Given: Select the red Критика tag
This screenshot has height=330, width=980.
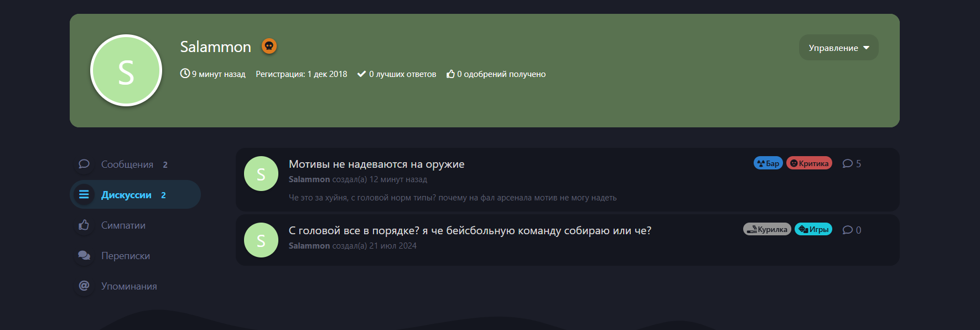Looking at the screenshot, I should pos(809,163).
